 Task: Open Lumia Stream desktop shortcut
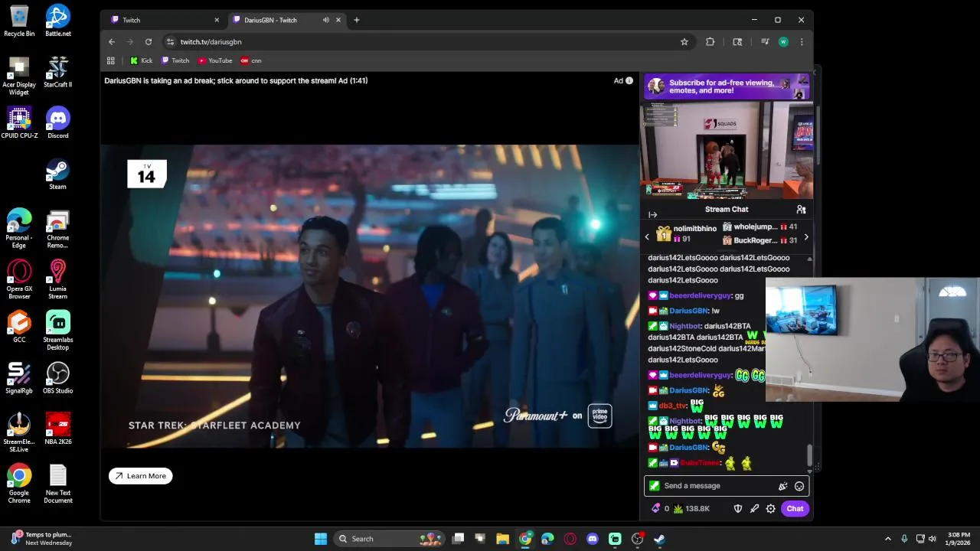pos(58,279)
